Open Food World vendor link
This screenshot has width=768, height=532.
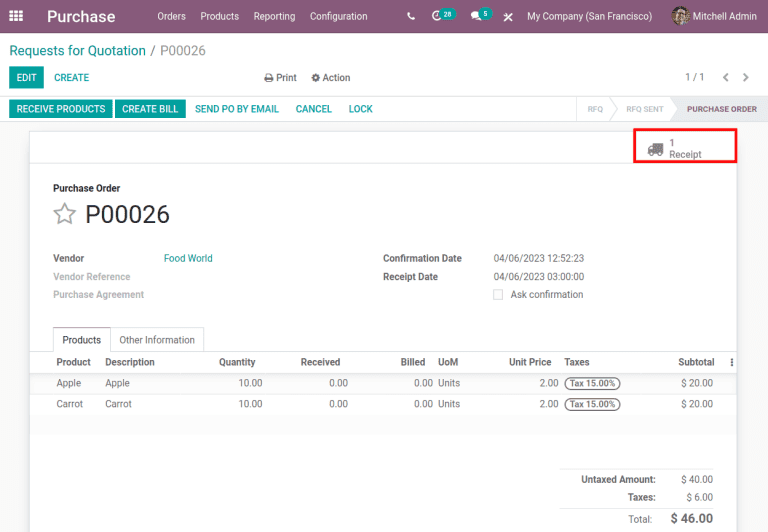[x=188, y=258]
